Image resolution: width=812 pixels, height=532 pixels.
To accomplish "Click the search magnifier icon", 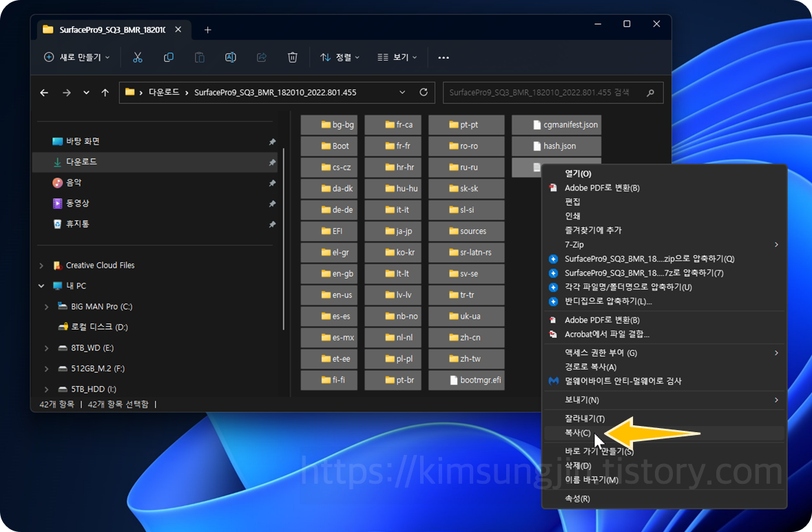I will [x=650, y=93].
